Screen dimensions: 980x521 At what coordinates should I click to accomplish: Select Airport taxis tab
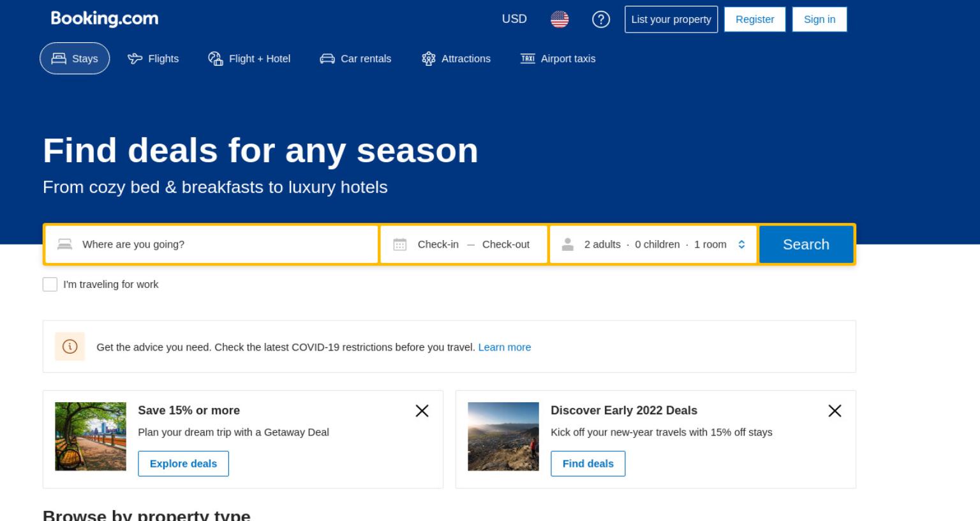tap(558, 58)
